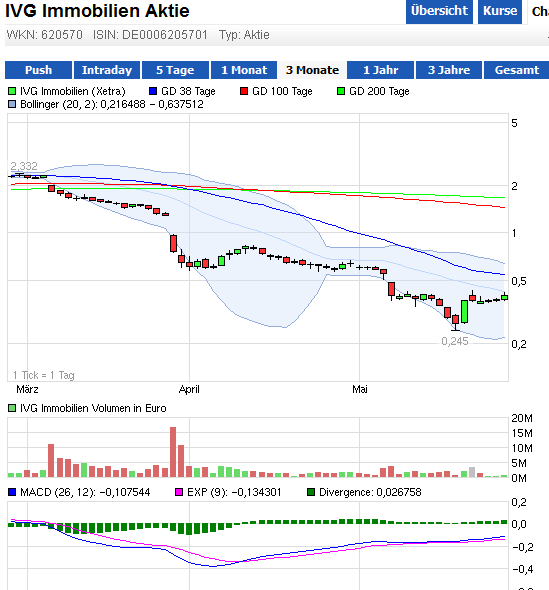The height and width of the screenshot is (590, 549).
Task: Select the Intraday time range tab
Action: click(x=107, y=70)
